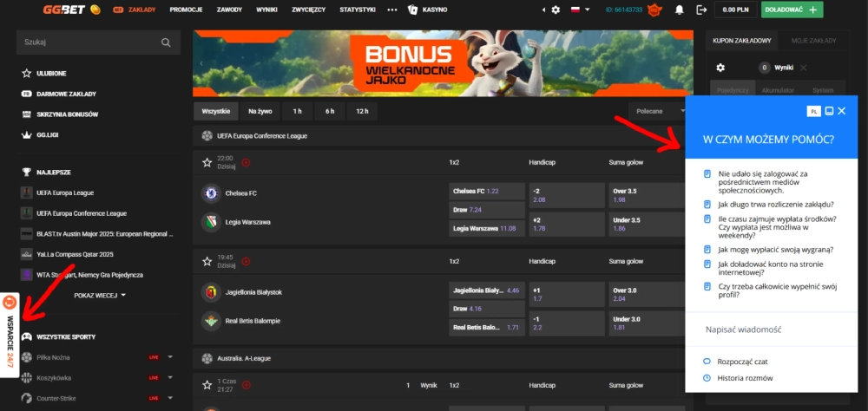Expand Koszykówka sport list
The width and height of the screenshot is (868, 411).
[170, 378]
